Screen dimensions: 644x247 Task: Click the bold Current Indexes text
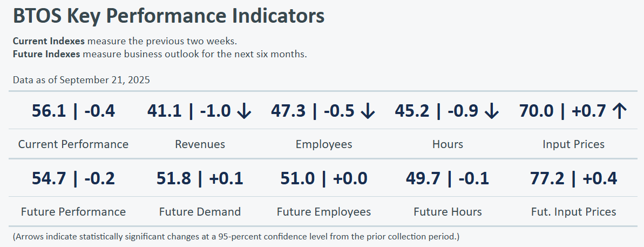click(x=49, y=42)
